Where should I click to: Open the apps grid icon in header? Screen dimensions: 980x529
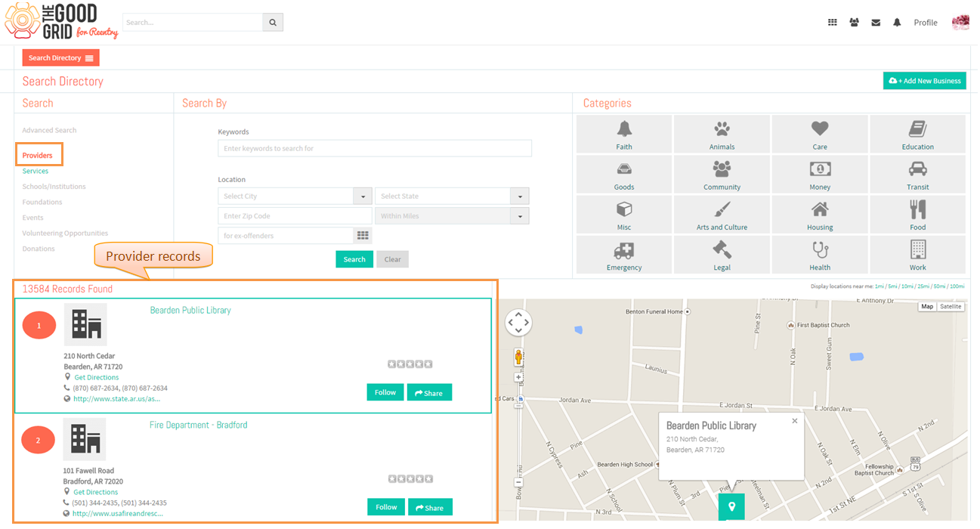[833, 23]
